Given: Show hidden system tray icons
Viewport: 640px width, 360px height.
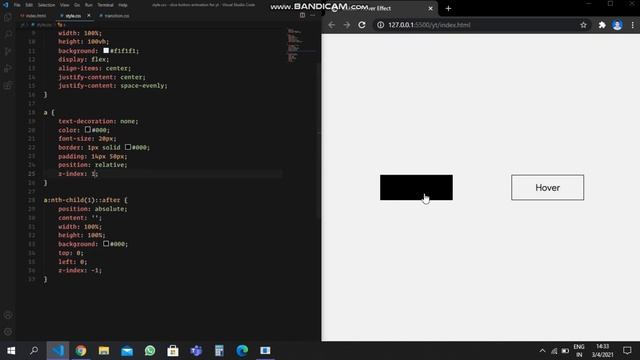Looking at the screenshot, I should point(542,351).
